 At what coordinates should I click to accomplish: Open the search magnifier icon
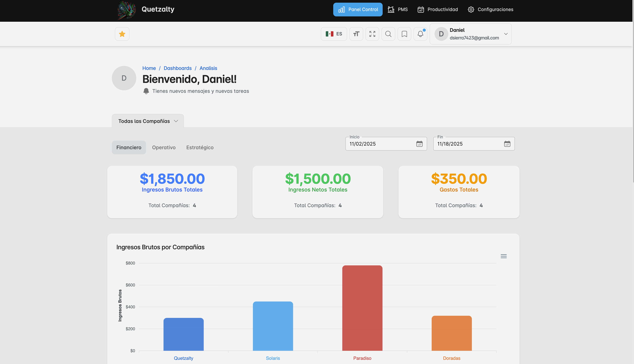point(388,34)
